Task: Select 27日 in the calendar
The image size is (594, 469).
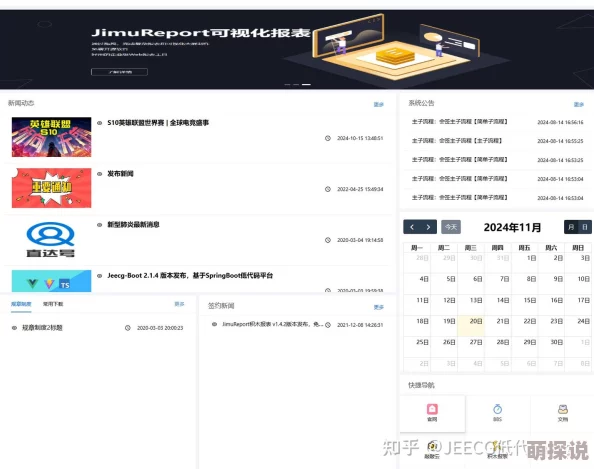Action: (x=471, y=347)
